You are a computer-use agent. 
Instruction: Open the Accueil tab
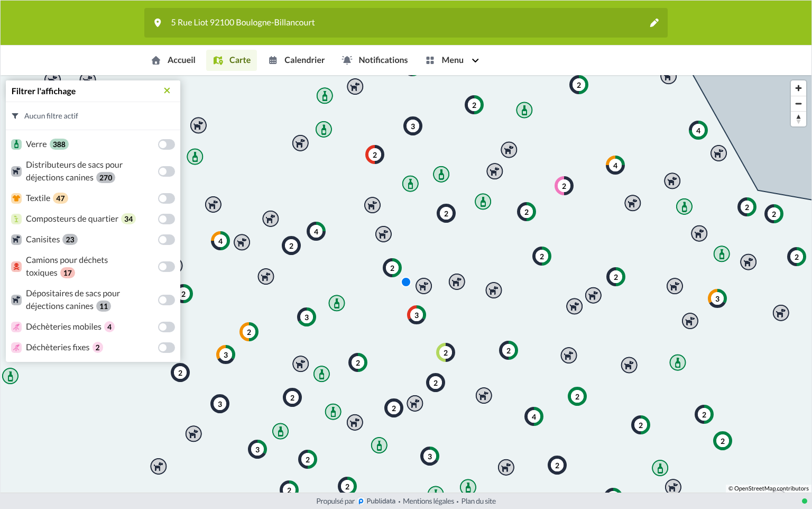[173, 60]
